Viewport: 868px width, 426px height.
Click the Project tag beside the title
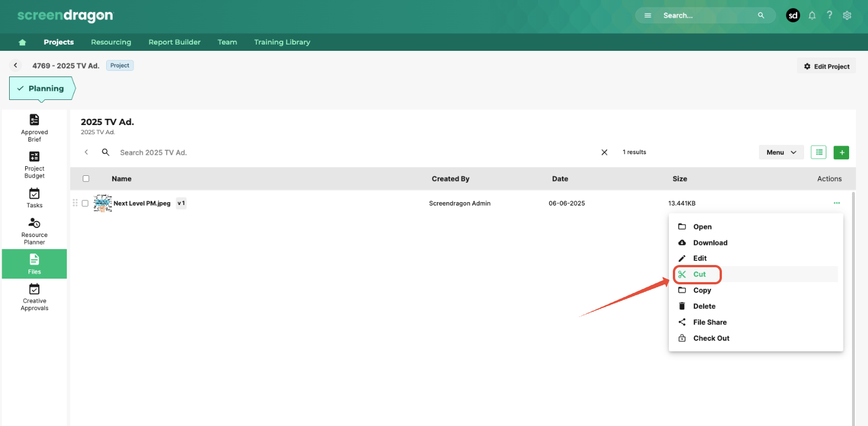pyautogui.click(x=120, y=66)
